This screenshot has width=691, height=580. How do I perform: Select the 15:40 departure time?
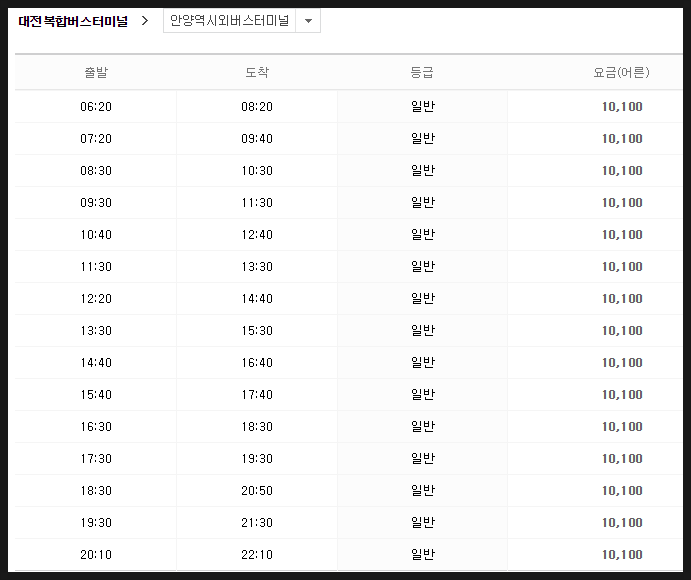click(96, 395)
